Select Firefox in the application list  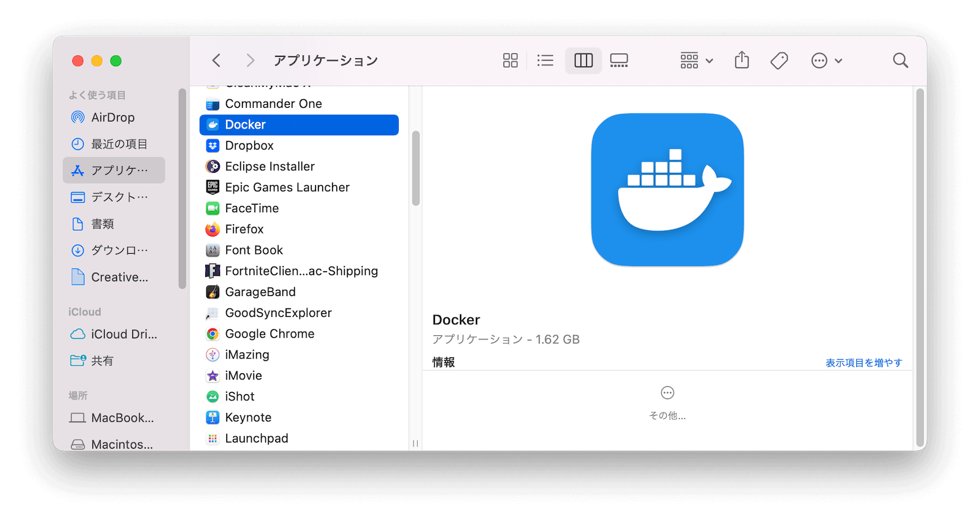coord(244,229)
